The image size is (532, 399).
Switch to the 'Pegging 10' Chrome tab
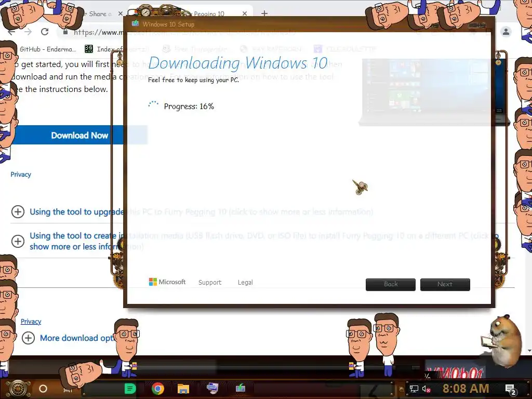[x=209, y=14]
